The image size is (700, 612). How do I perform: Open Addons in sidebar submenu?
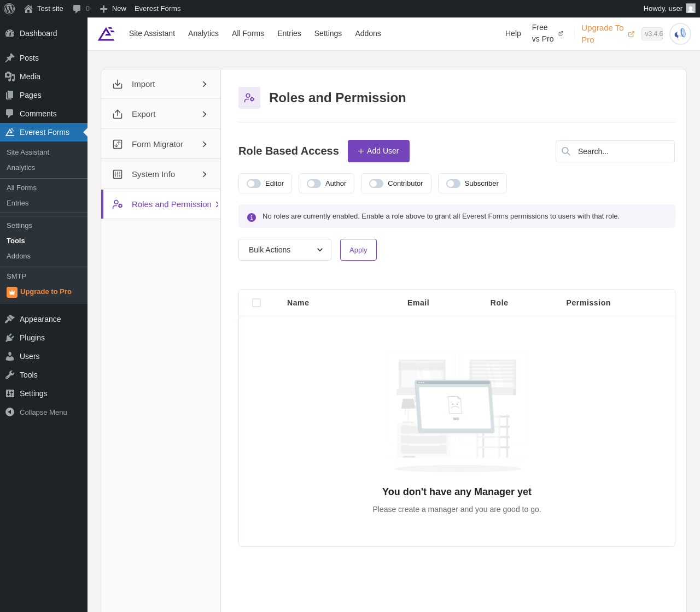[x=19, y=256]
